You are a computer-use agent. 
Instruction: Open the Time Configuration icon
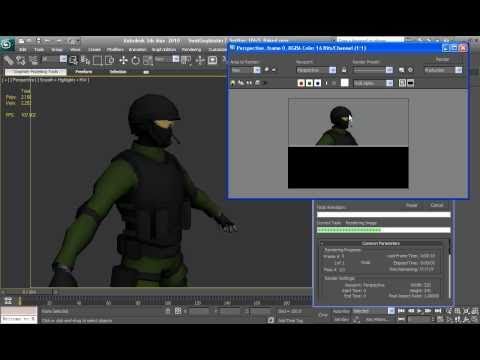click(441, 319)
